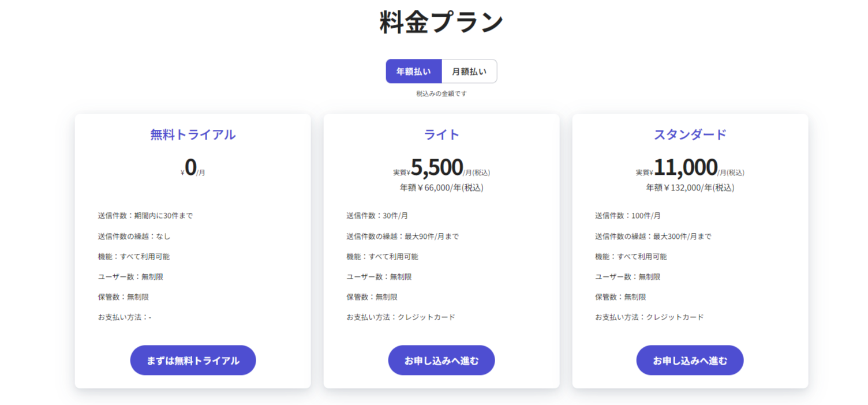The width and height of the screenshot is (868, 405).
Task: Click the 最大300件/月まで carry-over line
Action: [x=653, y=236]
